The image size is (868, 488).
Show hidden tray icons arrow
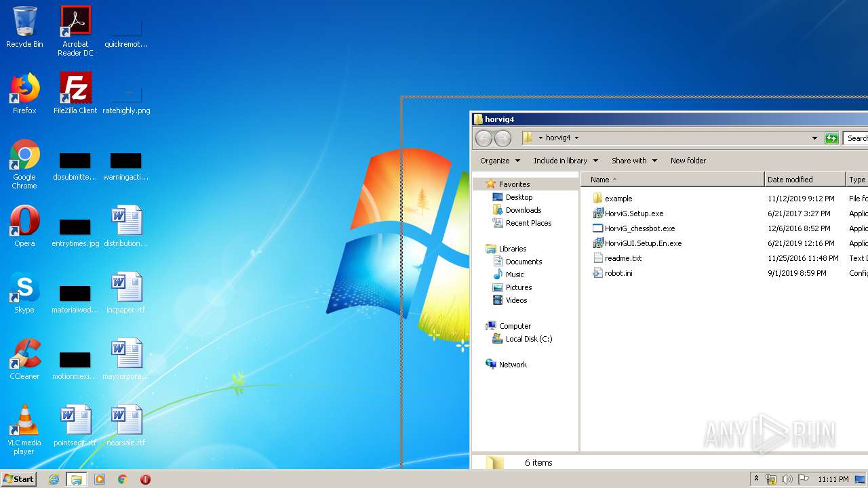click(756, 479)
